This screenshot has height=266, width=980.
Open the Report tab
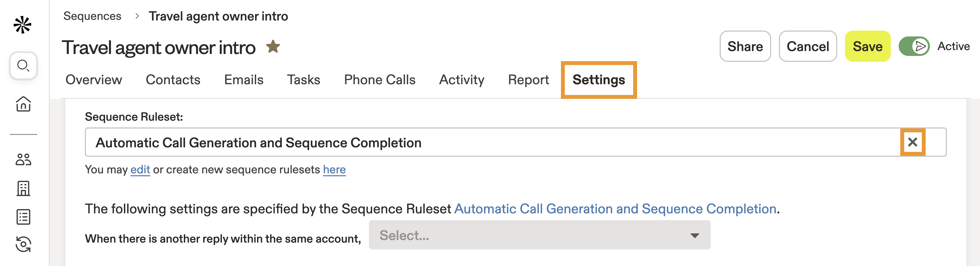(x=528, y=80)
